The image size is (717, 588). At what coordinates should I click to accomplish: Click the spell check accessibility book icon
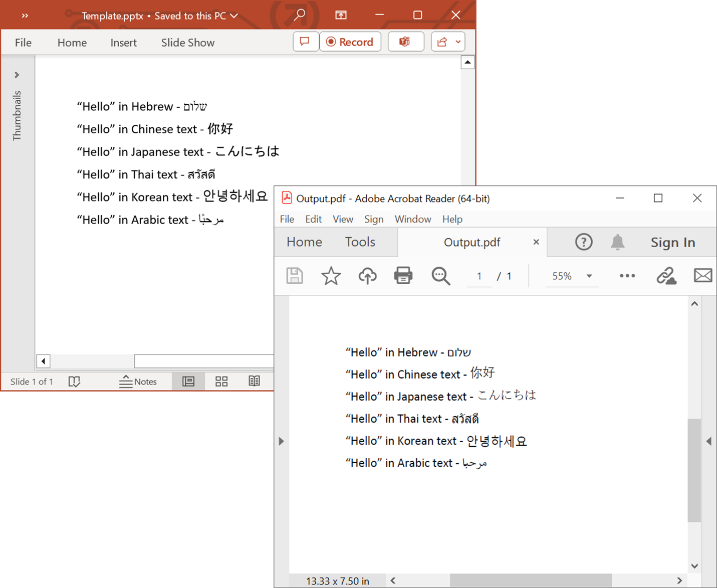[74, 381]
